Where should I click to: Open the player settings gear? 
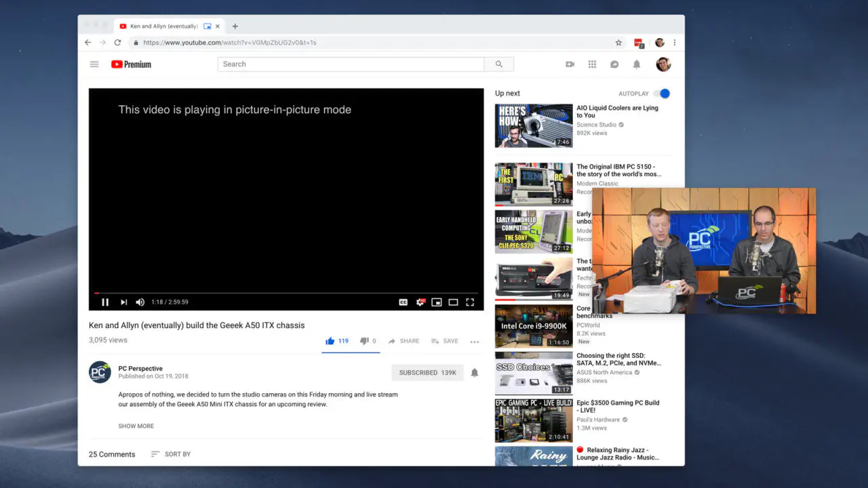(420, 302)
